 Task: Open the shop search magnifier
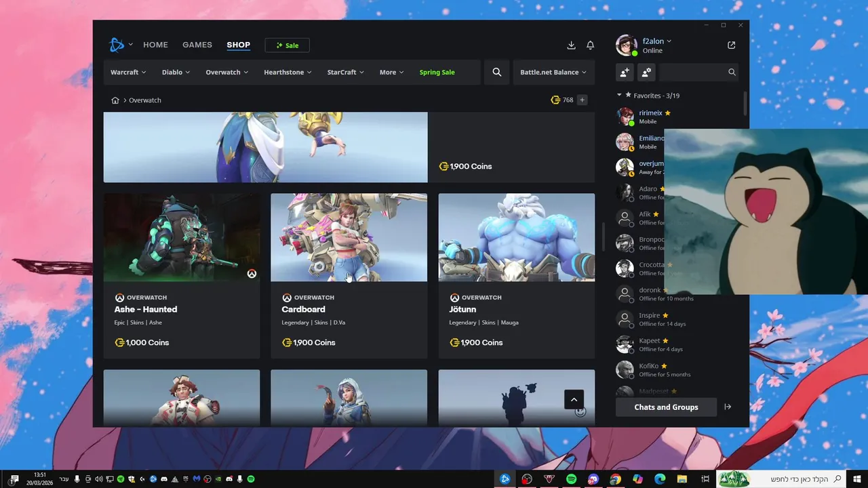coord(497,73)
